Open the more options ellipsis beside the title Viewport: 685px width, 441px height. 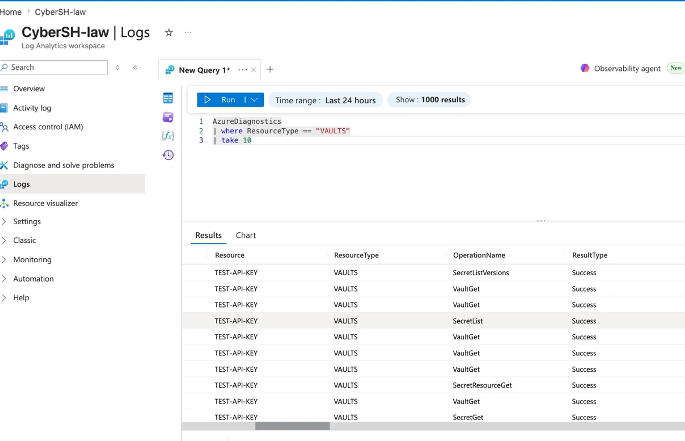click(188, 32)
